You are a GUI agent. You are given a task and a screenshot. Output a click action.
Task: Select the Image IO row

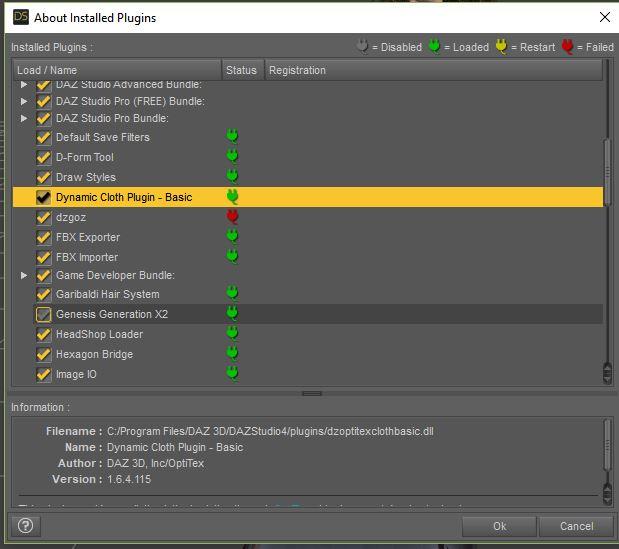[x=308, y=374]
